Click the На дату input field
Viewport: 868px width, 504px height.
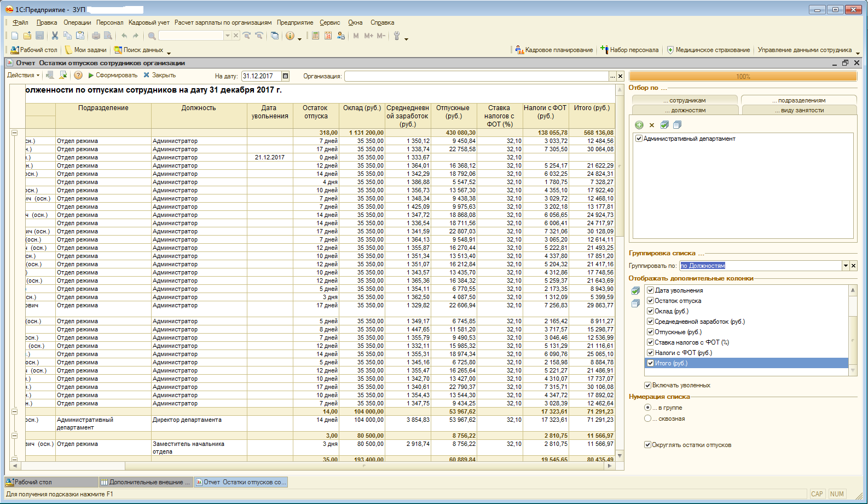(262, 76)
